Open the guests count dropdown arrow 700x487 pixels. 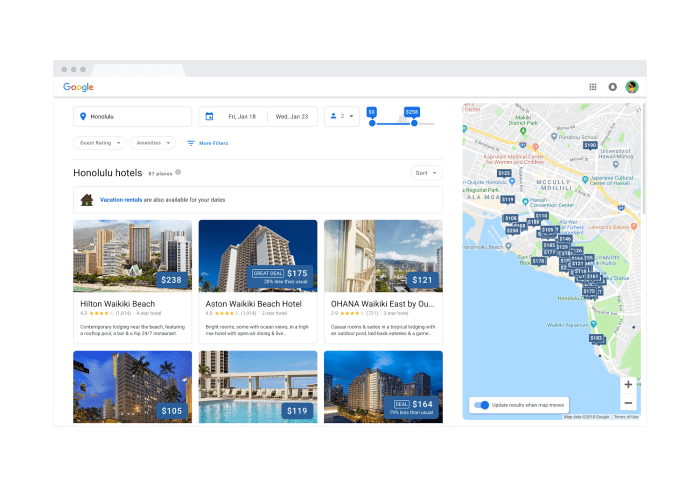351,117
